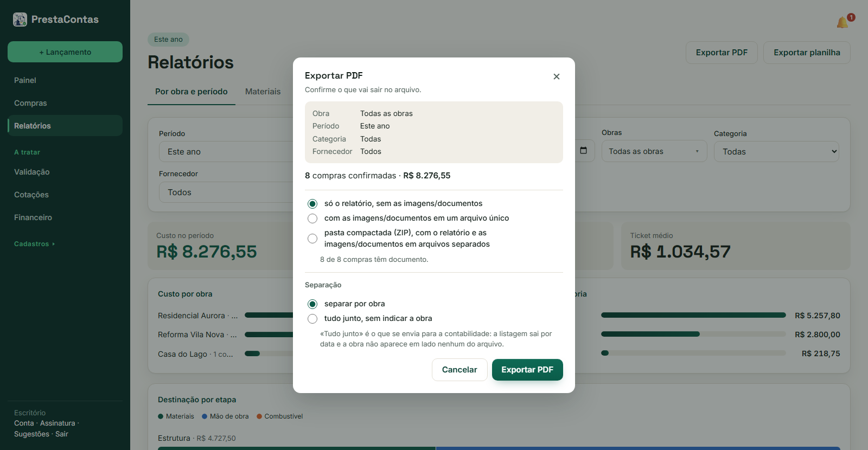The height and width of the screenshot is (450, 868).
Task: Click the PrestaContas logo icon
Action: 20,20
